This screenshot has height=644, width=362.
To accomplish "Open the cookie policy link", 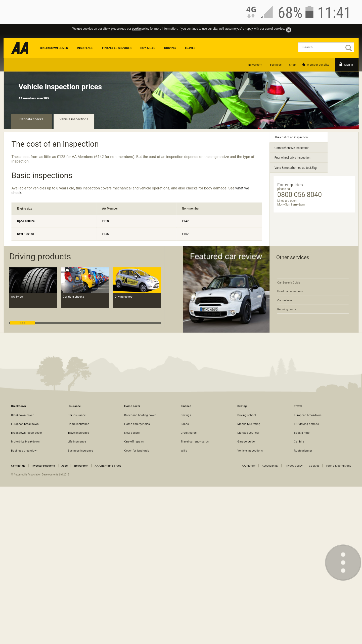I will pos(136,29).
